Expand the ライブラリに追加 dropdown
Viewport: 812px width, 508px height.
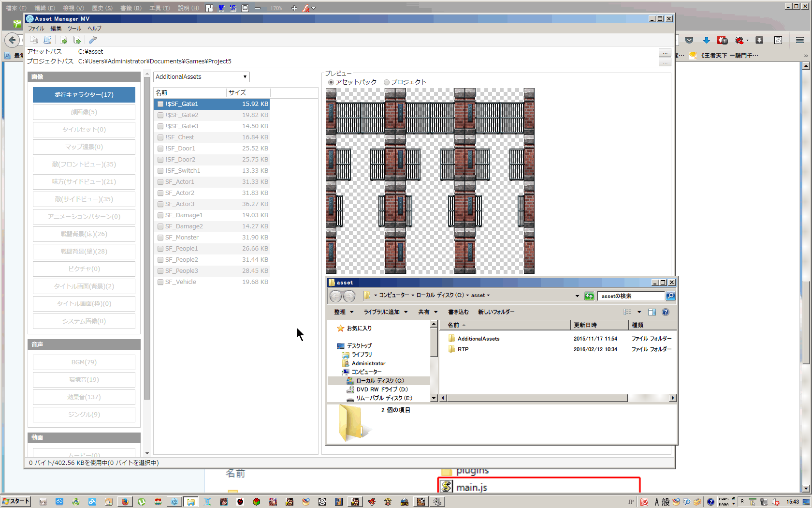[x=386, y=312]
